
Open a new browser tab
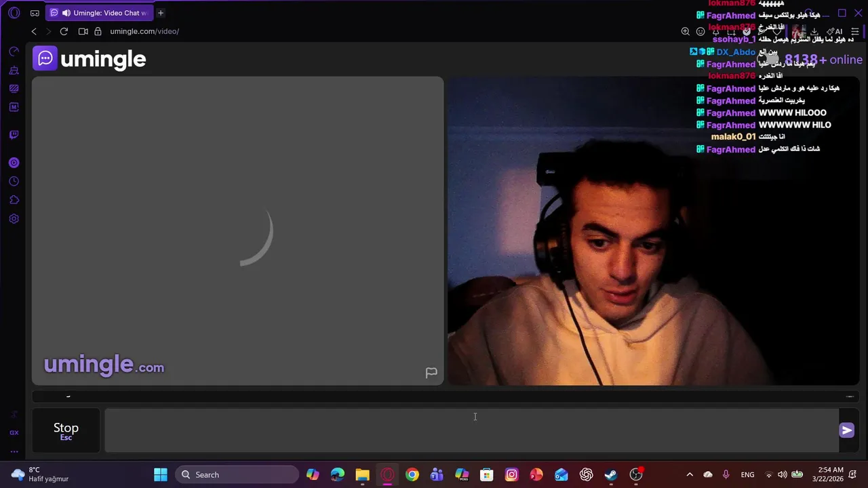point(161,13)
